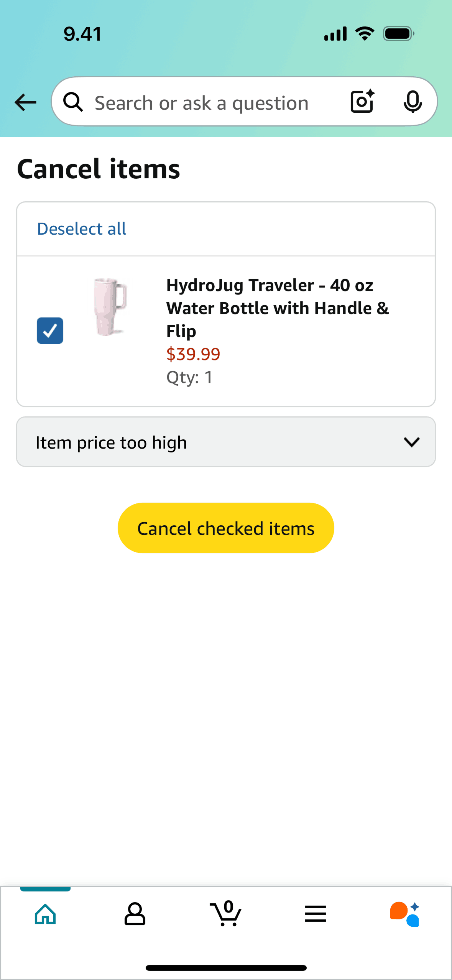Go to Home tab in bottom bar

[45, 914]
